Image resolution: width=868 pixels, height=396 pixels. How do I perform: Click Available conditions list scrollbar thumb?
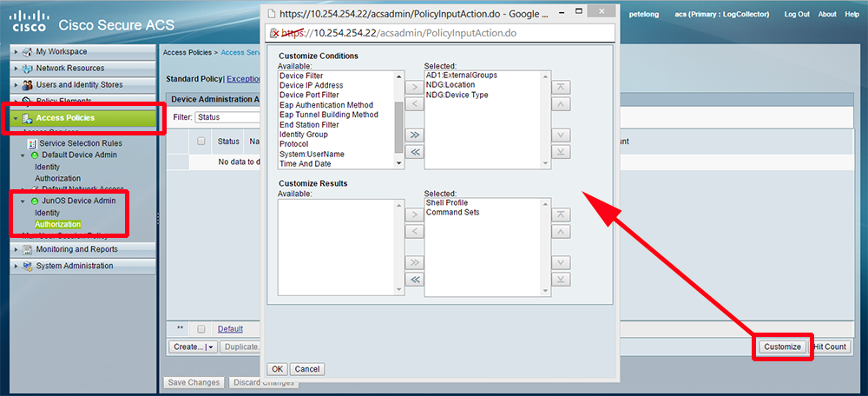pyautogui.click(x=398, y=127)
